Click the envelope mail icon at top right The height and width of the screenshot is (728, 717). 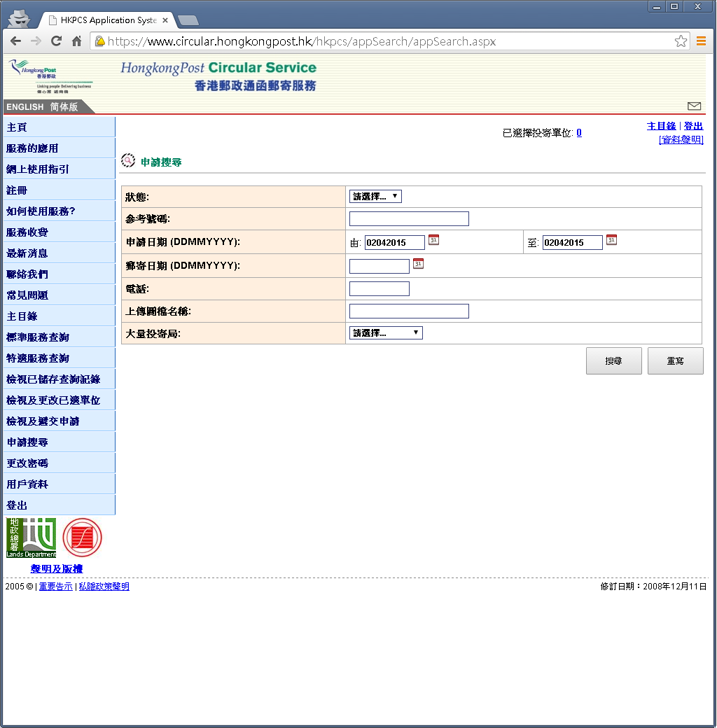click(x=694, y=106)
